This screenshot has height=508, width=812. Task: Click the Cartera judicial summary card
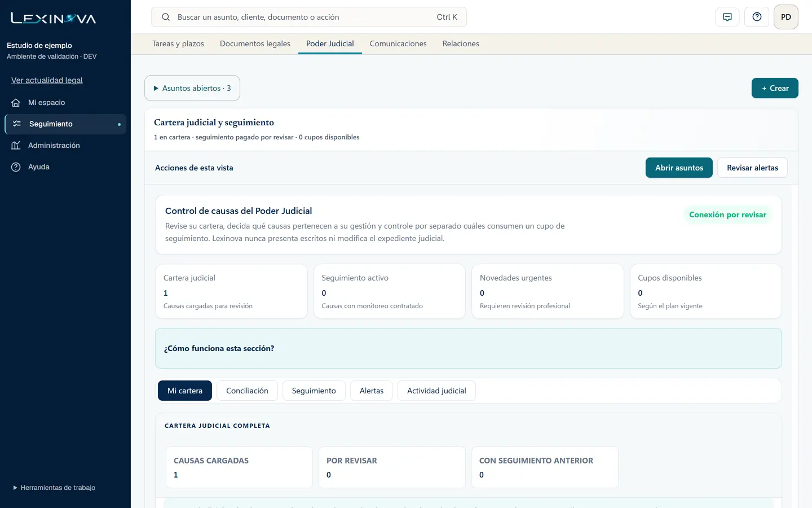point(231,291)
